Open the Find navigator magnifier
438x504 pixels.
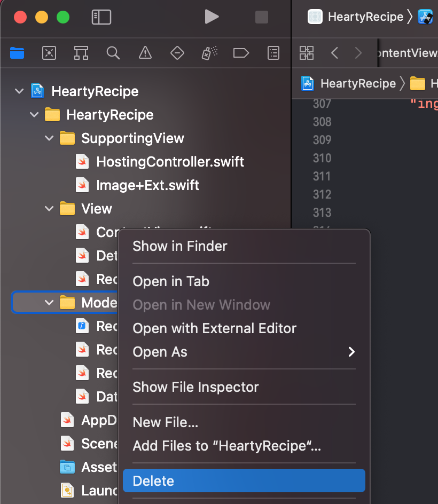[113, 53]
